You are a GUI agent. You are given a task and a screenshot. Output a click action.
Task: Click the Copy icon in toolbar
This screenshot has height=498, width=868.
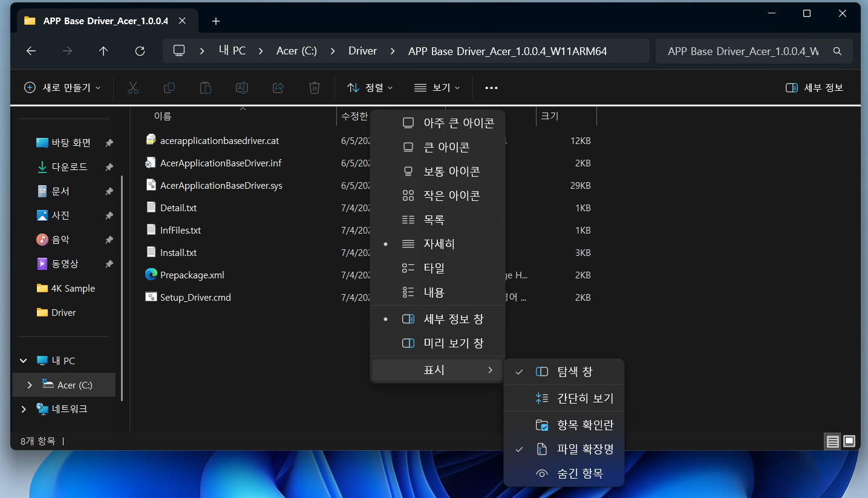click(x=169, y=88)
